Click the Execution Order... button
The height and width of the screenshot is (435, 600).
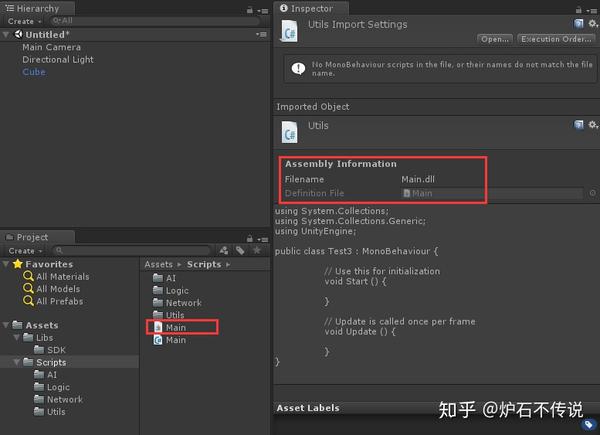click(556, 39)
